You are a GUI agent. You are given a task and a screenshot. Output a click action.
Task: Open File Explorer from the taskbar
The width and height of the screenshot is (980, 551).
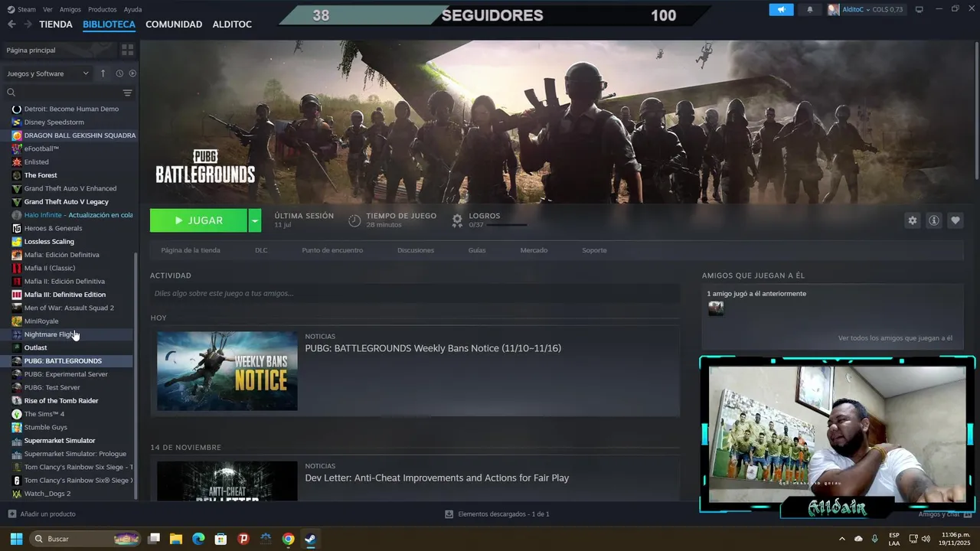coord(176,539)
